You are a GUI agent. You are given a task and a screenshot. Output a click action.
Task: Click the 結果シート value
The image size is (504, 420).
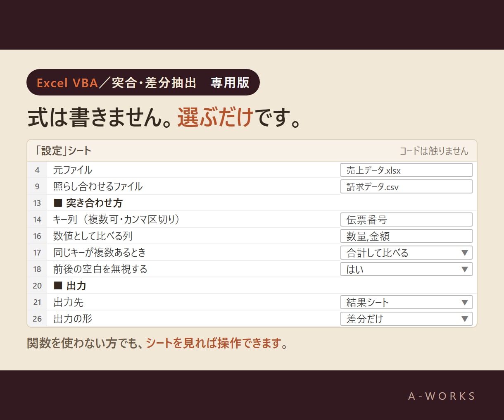(x=368, y=302)
